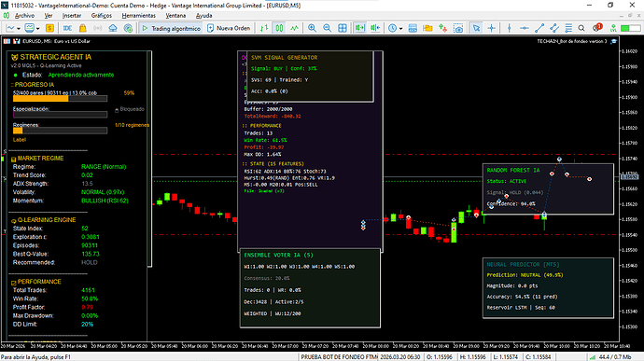Screen dimensions: 644x361
Task: Draw a vertical line on chart
Action: coord(510,28)
